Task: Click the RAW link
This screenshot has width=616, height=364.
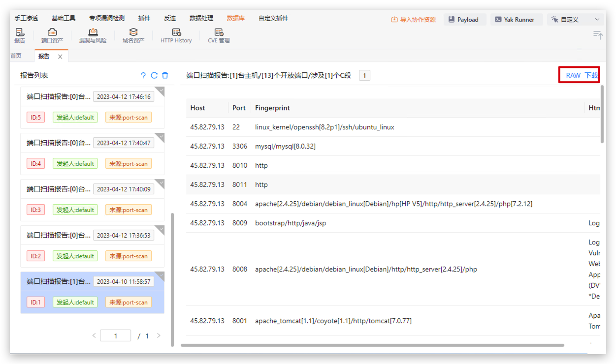Action: (x=573, y=75)
